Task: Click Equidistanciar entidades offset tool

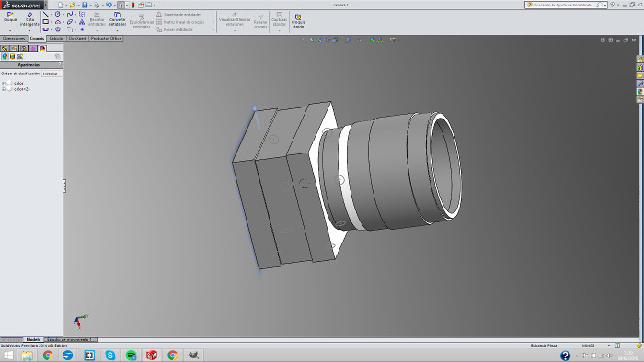Action: [142, 21]
